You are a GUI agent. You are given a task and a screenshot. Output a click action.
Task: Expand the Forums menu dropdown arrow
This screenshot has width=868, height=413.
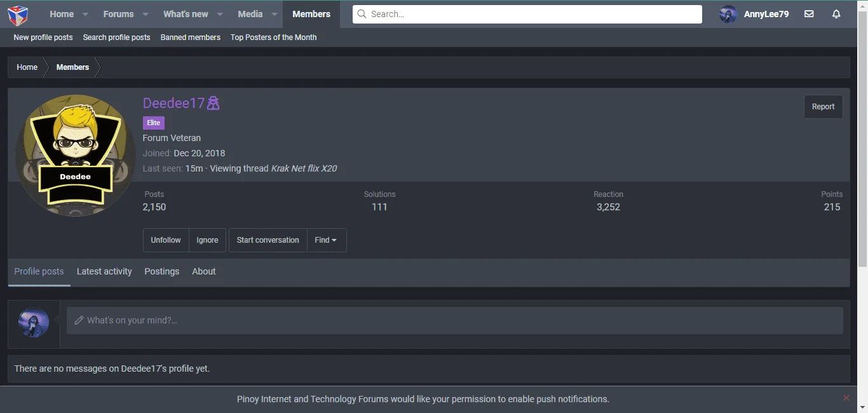[x=145, y=14]
